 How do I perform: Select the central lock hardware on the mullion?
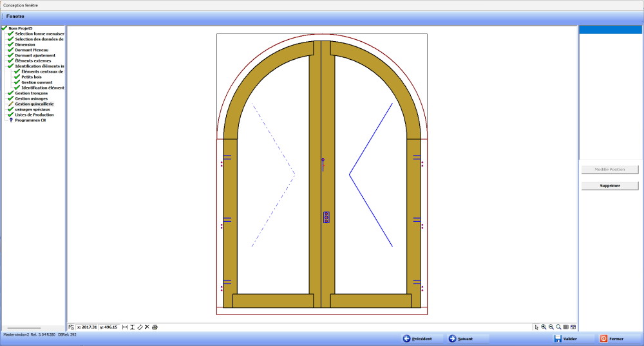pyautogui.click(x=326, y=217)
